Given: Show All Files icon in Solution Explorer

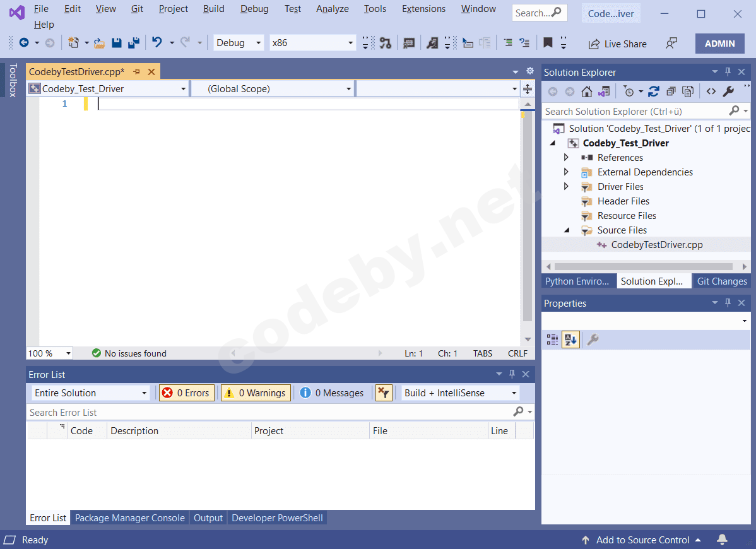Looking at the screenshot, I should pyautogui.click(x=688, y=91).
